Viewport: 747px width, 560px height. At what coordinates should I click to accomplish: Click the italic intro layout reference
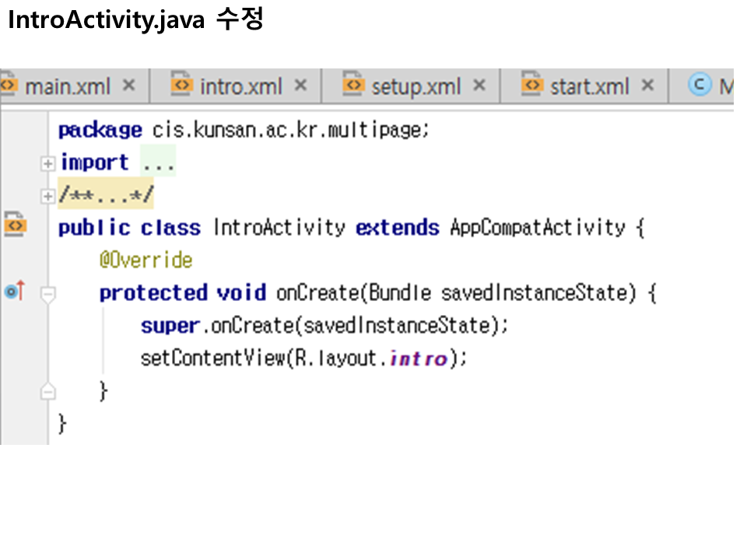point(419,359)
